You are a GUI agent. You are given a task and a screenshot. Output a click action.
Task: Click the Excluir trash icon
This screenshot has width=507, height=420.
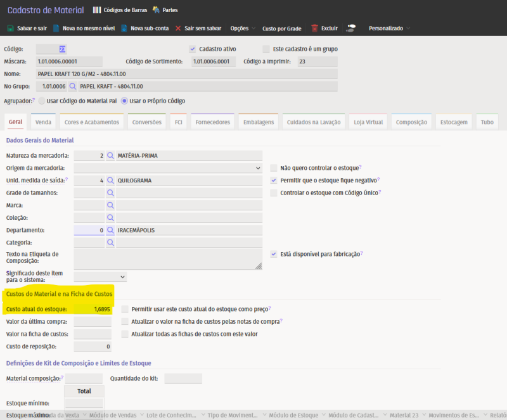tap(314, 29)
